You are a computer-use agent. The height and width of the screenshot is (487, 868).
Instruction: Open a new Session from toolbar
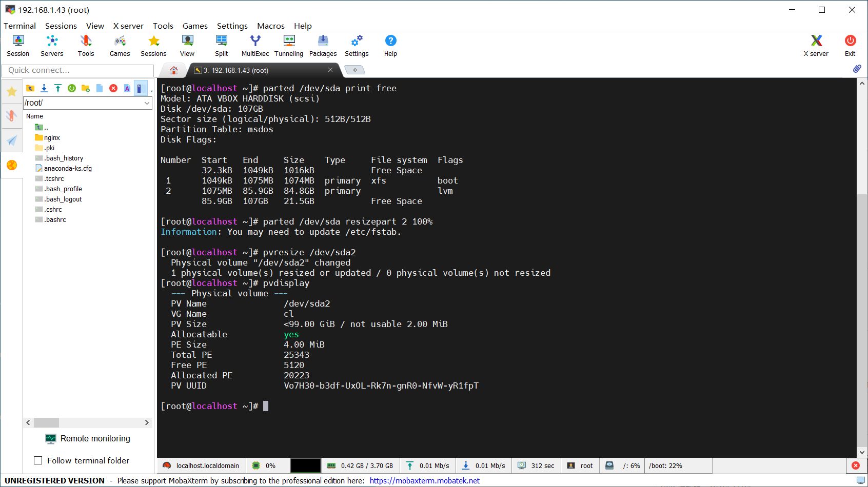tap(18, 46)
